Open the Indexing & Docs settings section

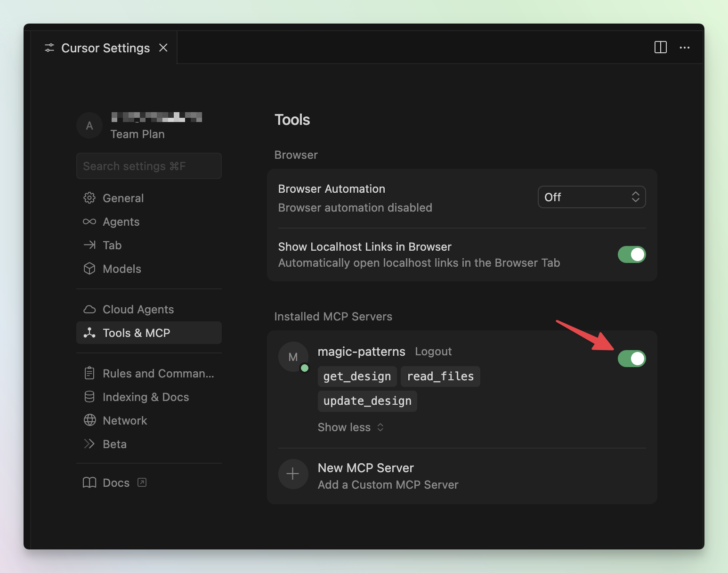point(146,397)
